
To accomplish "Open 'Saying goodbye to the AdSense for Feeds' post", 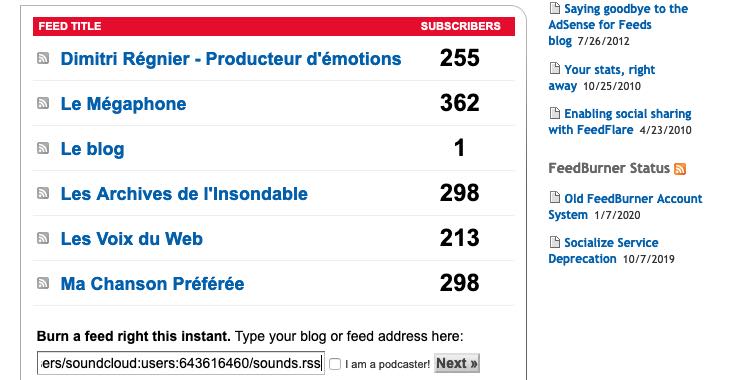I will tap(618, 25).
